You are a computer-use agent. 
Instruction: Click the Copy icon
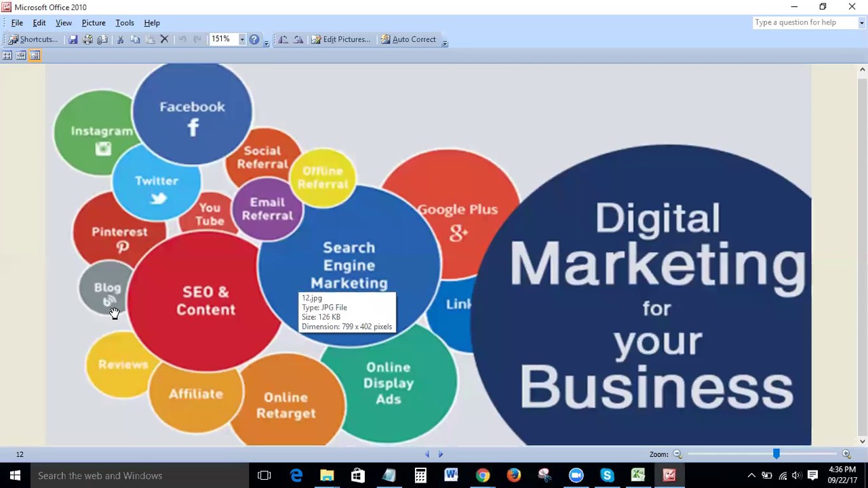click(135, 39)
